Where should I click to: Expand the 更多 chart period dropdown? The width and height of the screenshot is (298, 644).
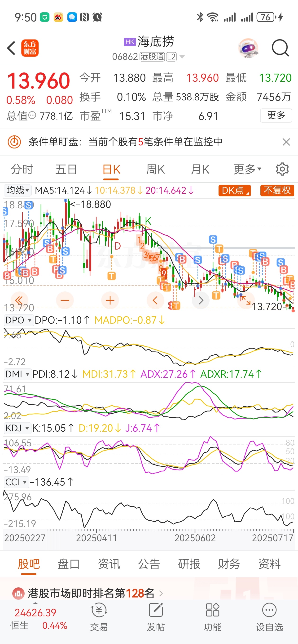(247, 170)
